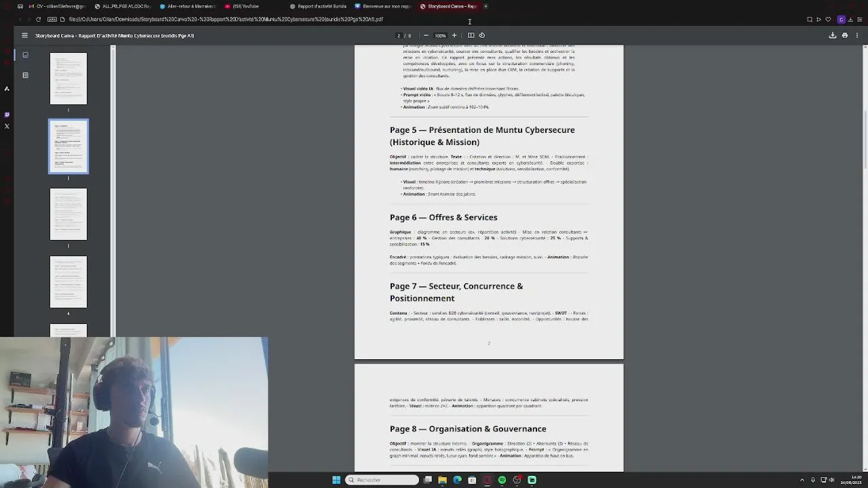
Task: Open the PDF viewer more-actions menu
Action: (x=857, y=35)
